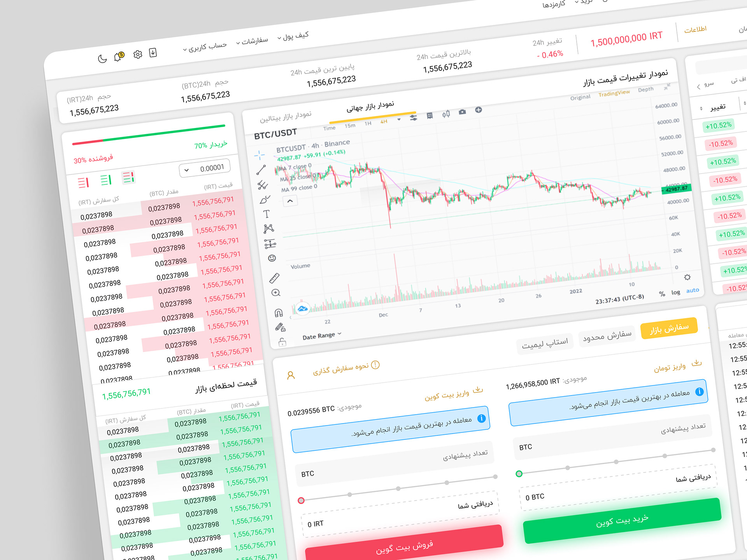Open the Date Range dropdown
This screenshot has width=747, height=560.
point(322,336)
